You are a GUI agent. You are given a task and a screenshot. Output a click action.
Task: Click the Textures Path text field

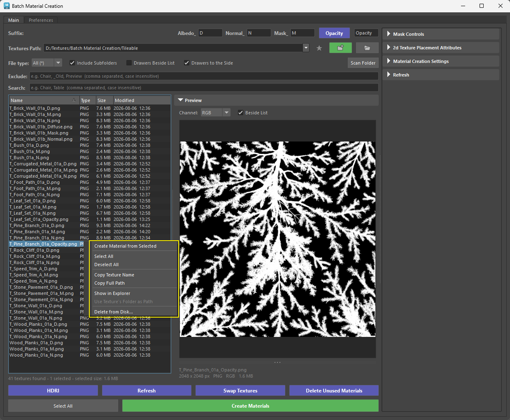coord(173,48)
